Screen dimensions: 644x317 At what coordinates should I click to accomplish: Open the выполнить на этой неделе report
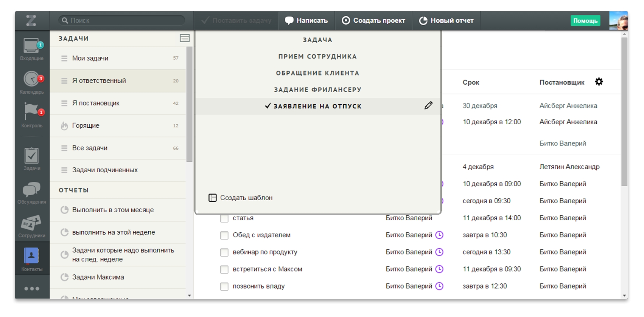pos(118,232)
